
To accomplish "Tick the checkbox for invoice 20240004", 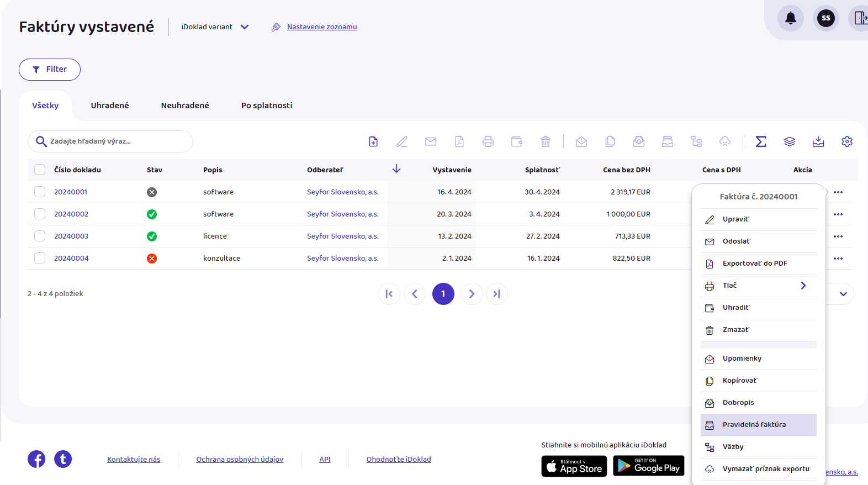I will 40,259.
